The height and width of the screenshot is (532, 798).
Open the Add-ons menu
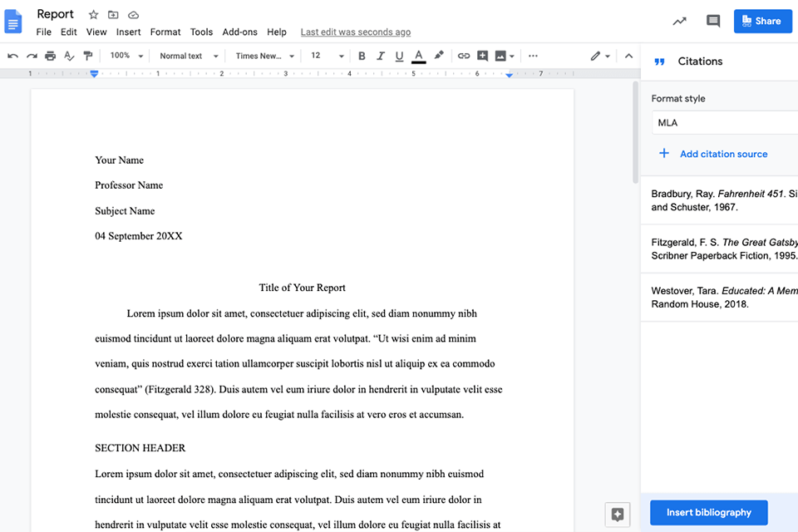[239, 32]
